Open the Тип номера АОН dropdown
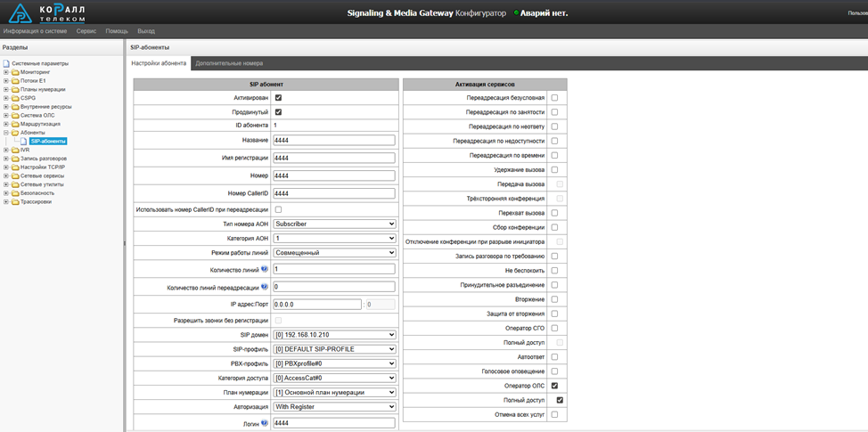The height and width of the screenshot is (432, 868). click(334, 224)
